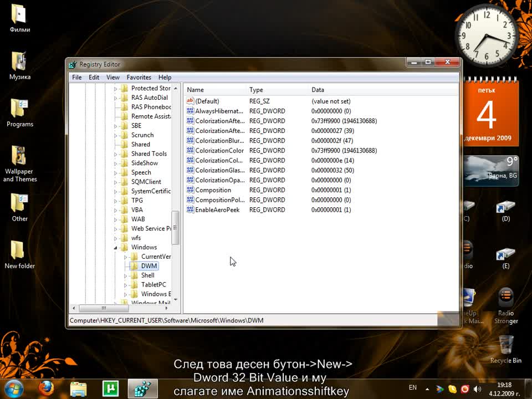Click the EnableAeroPeek DWORD icon
Screen dimensions: 532x399
click(190, 209)
